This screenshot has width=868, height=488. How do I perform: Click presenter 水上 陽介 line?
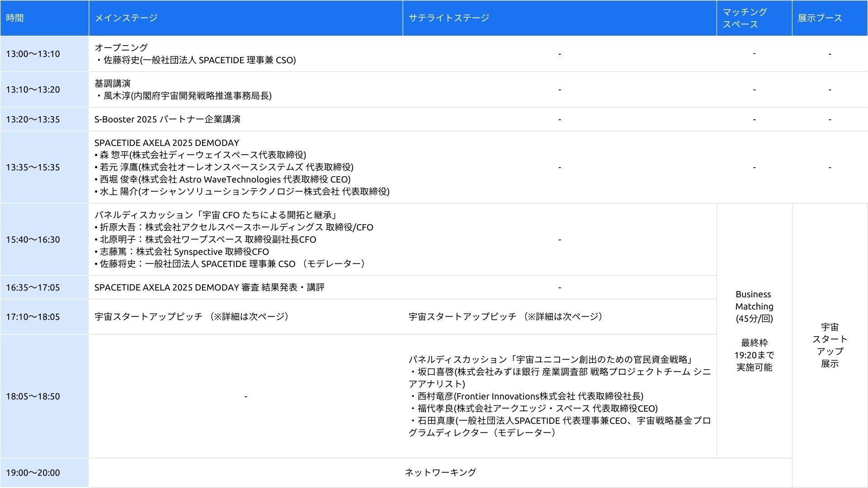coord(242,192)
